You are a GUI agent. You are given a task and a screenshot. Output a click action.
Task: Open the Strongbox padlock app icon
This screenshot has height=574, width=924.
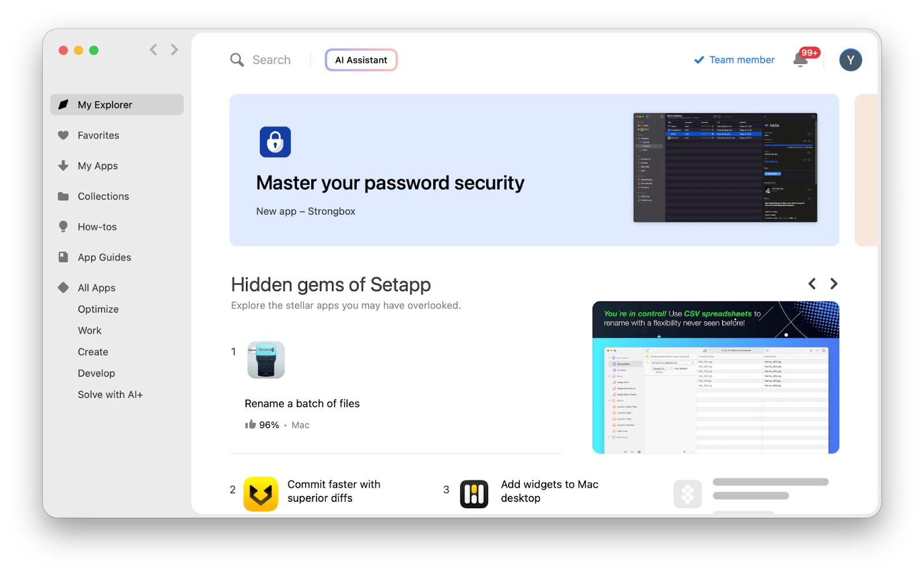click(275, 141)
